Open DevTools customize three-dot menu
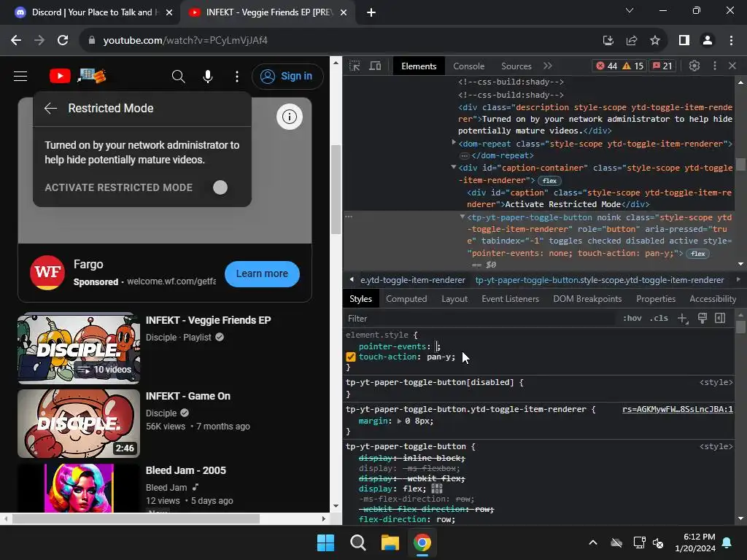Screen dimensions: 747x560 [714, 66]
